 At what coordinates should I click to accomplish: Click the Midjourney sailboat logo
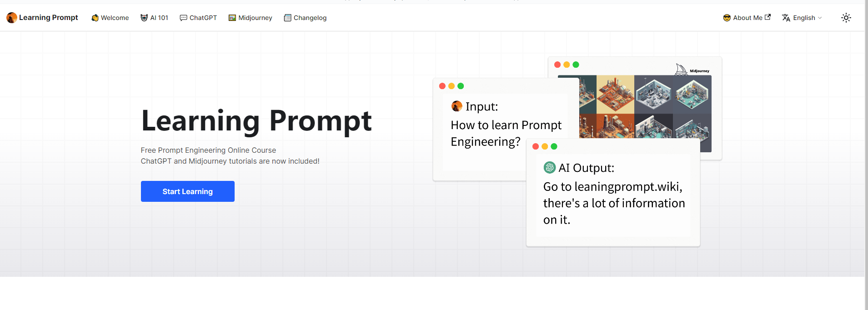click(x=681, y=69)
